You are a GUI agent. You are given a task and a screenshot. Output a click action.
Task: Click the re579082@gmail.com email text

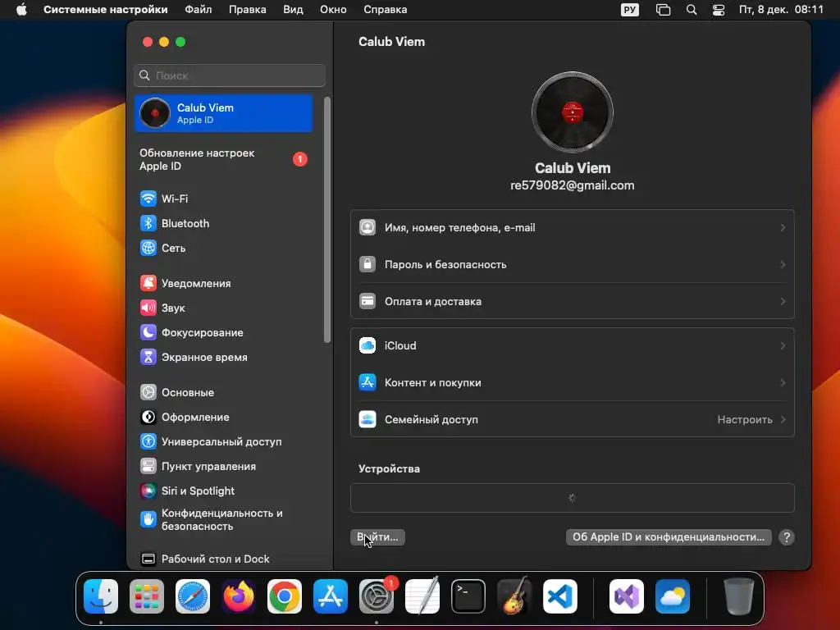572,186
